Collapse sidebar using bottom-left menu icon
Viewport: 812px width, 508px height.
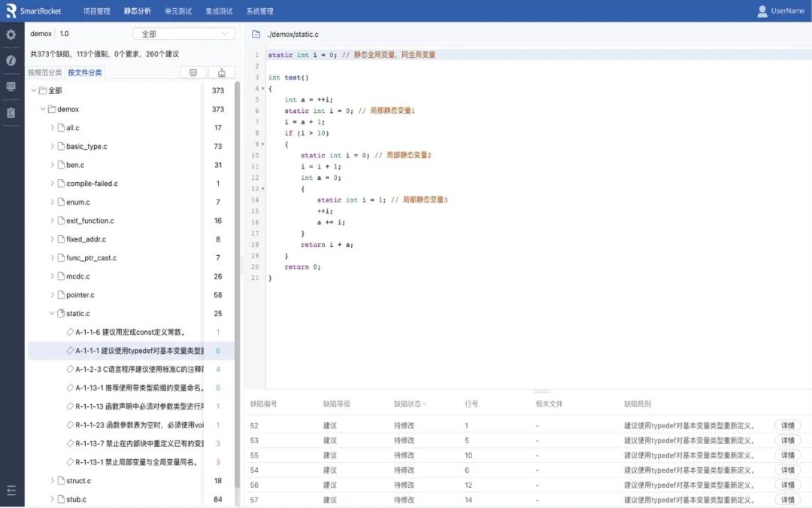coord(11,490)
